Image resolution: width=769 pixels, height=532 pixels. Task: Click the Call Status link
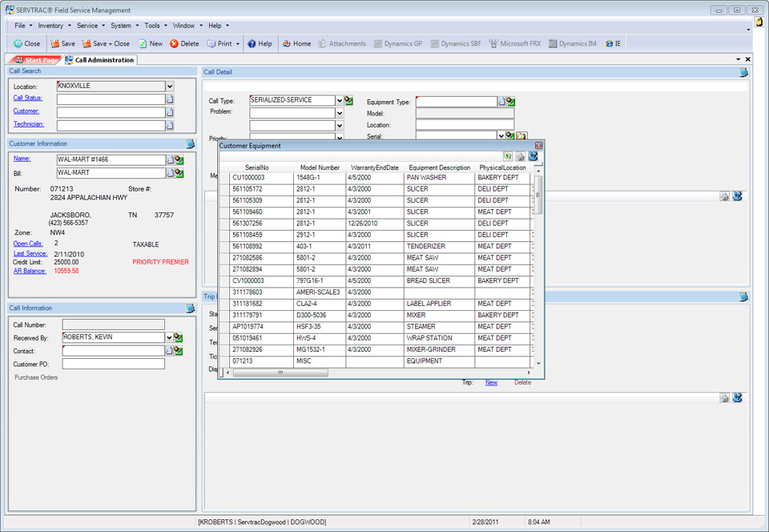click(28, 98)
